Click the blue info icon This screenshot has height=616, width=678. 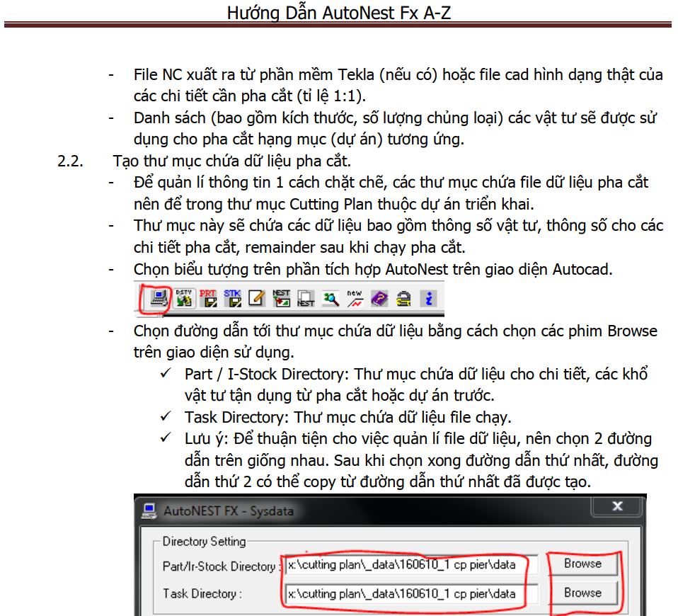coord(428,299)
